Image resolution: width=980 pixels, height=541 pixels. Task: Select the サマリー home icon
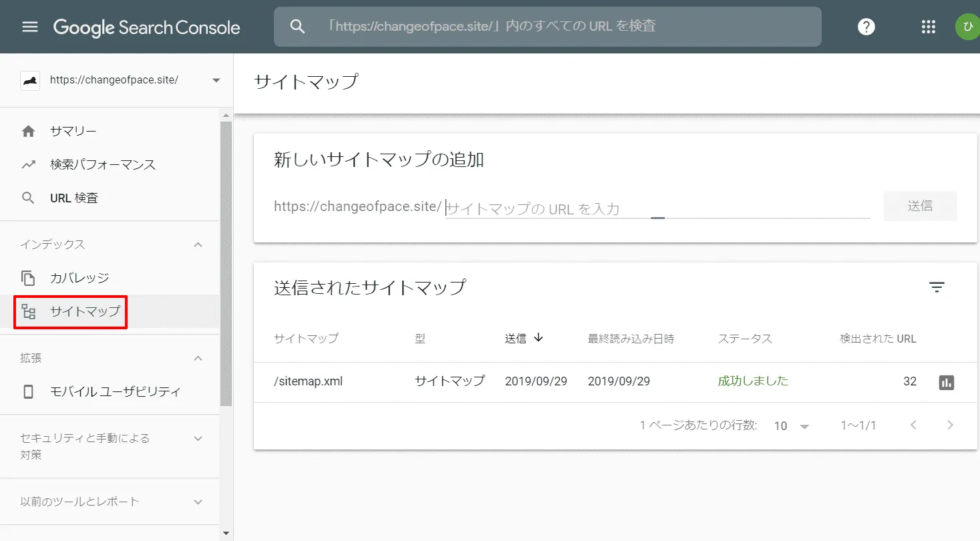(28, 130)
